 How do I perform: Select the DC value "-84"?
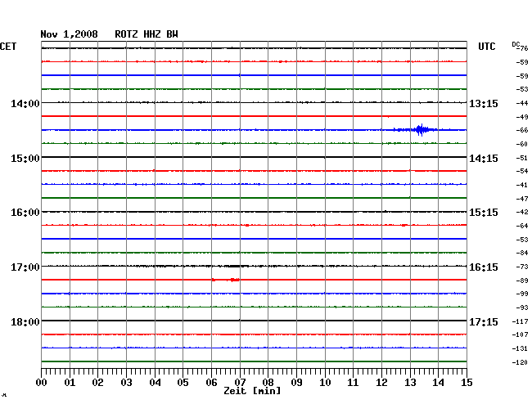522,253
